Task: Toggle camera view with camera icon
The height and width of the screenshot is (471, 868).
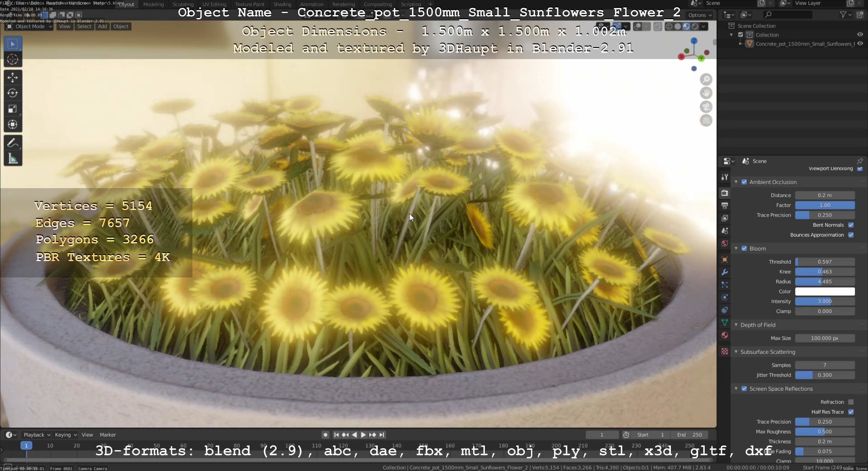Action: 706,107
